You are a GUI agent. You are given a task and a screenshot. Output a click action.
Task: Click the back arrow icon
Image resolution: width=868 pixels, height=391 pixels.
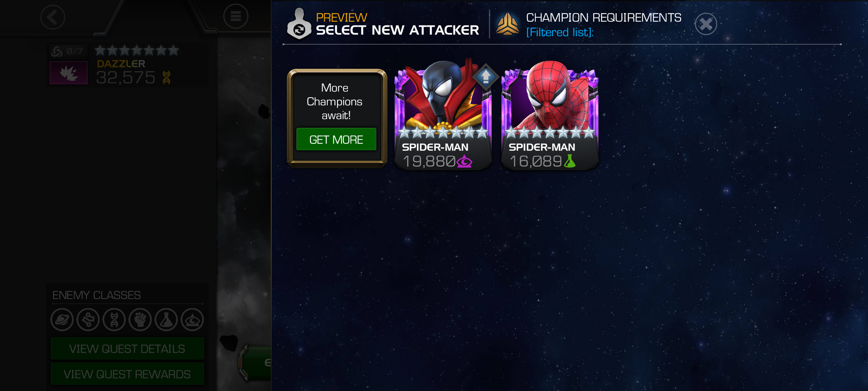point(53,17)
